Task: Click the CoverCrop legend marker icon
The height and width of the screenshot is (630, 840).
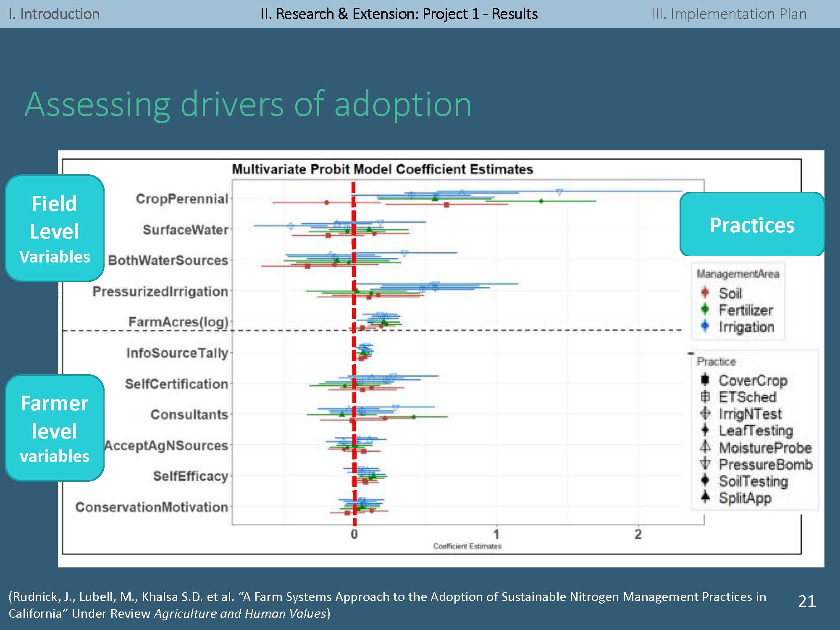Action: tap(705, 380)
